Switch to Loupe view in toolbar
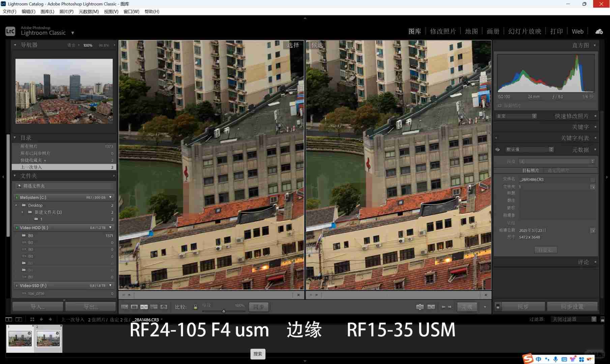610x364 pixels. click(x=134, y=307)
